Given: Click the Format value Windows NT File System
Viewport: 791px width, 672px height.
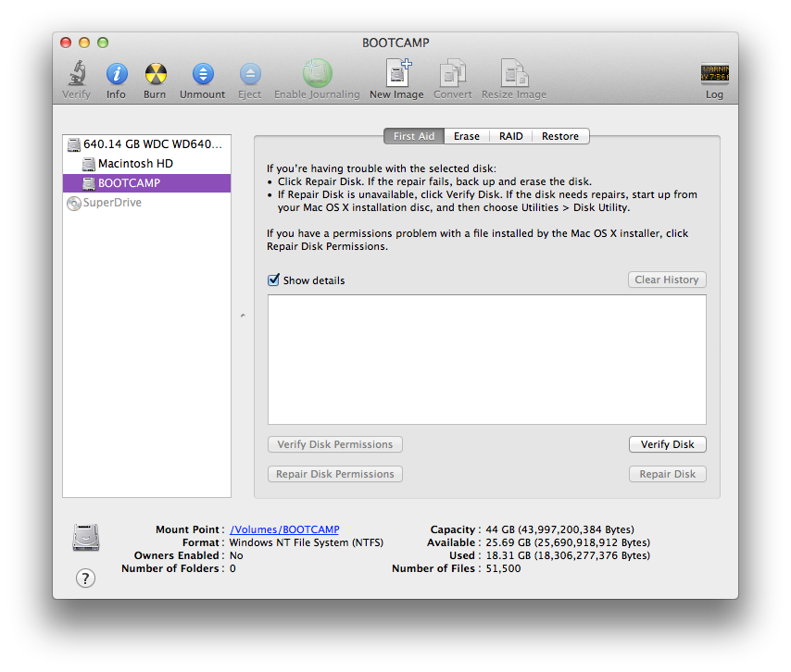Looking at the screenshot, I should pos(307,542).
